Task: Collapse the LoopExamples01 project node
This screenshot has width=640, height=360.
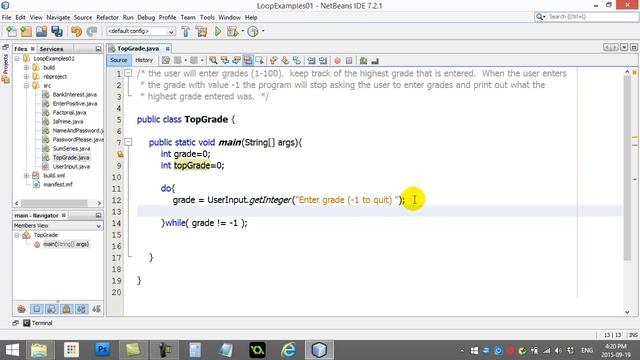Action: point(17,58)
